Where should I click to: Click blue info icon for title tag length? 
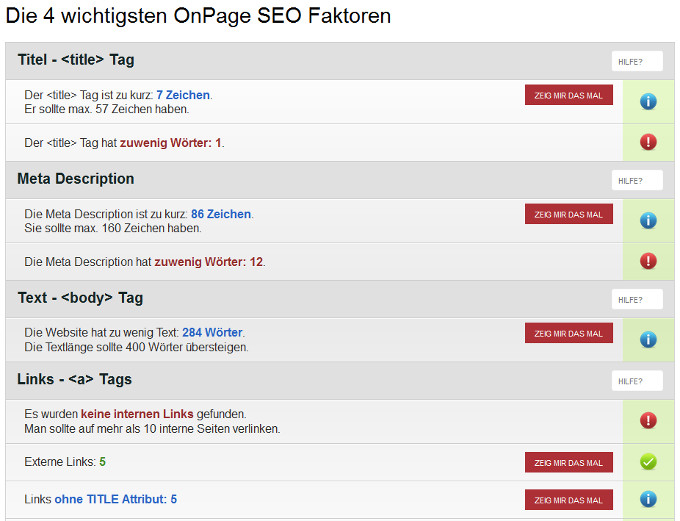tap(648, 101)
